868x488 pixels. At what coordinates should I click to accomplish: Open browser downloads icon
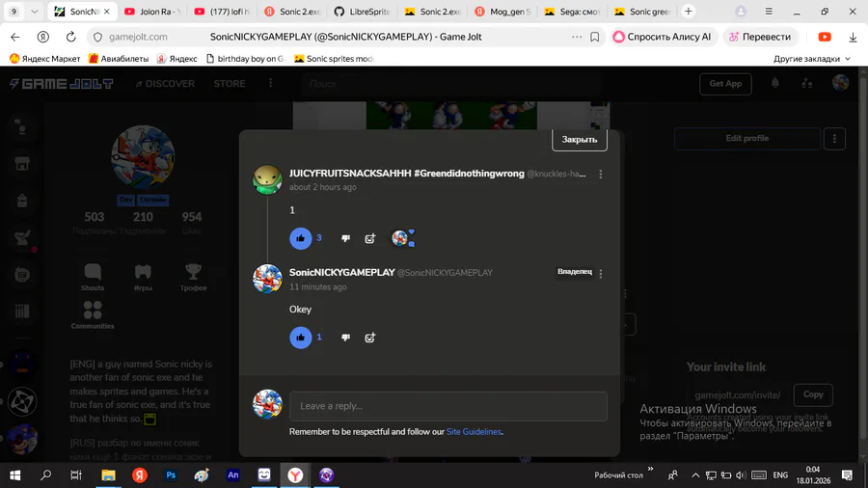coord(853,37)
